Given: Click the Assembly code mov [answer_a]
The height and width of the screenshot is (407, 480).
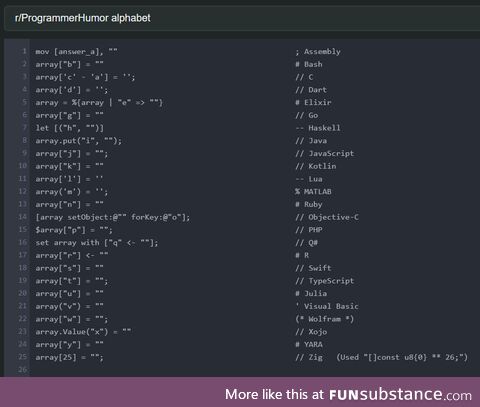Looking at the screenshot, I should point(76,52).
